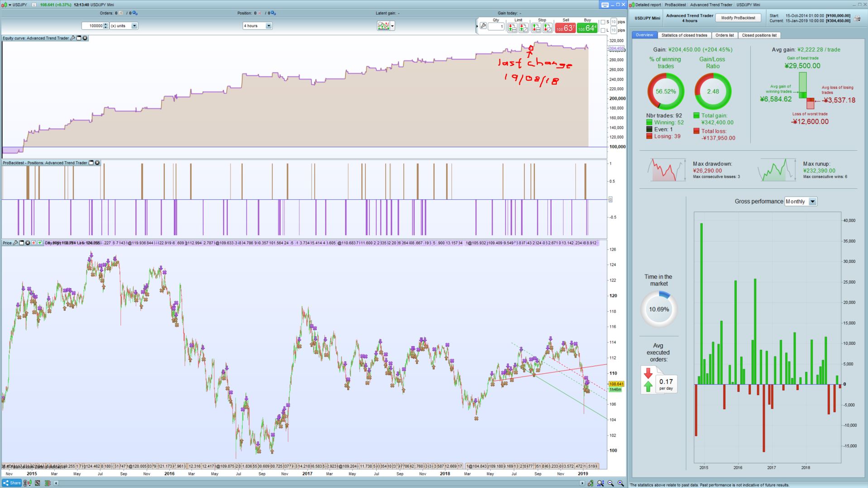Click the tallest green bar in monthly performance
Screen dimensions: 868x488
click(x=701, y=304)
